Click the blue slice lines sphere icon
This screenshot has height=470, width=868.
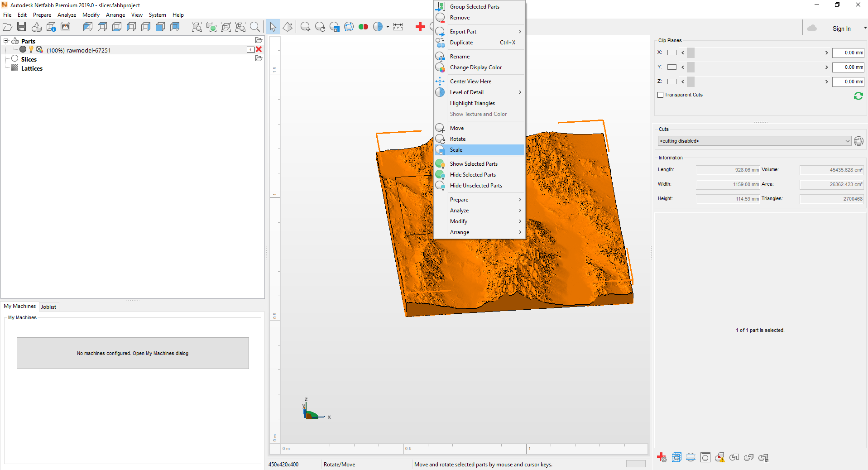(x=691, y=458)
